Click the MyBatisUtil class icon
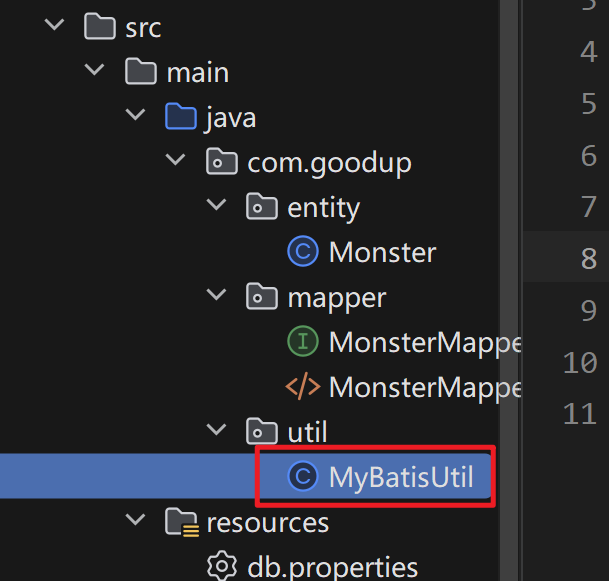609x581 pixels. [x=302, y=476]
